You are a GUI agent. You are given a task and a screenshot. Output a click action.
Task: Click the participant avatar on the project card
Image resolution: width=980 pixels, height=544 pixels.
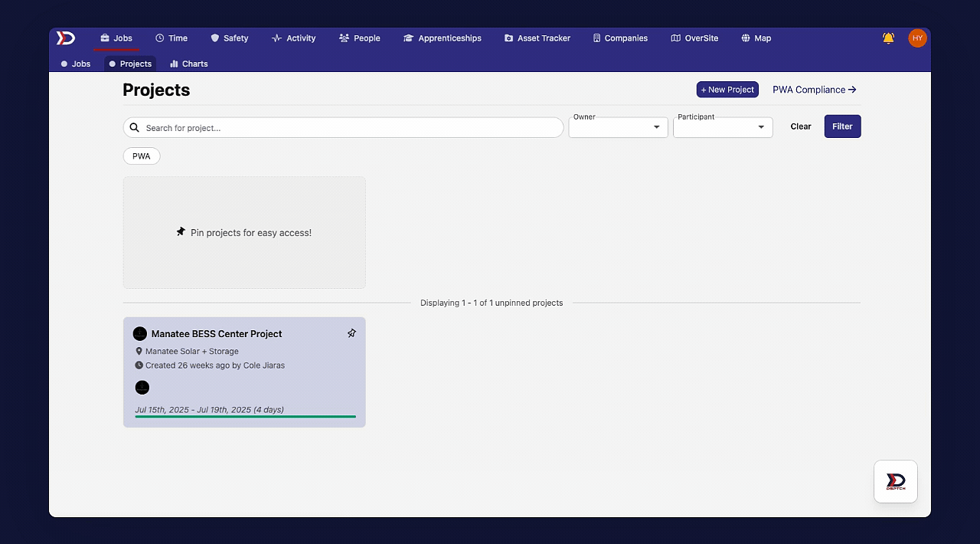pyautogui.click(x=142, y=388)
